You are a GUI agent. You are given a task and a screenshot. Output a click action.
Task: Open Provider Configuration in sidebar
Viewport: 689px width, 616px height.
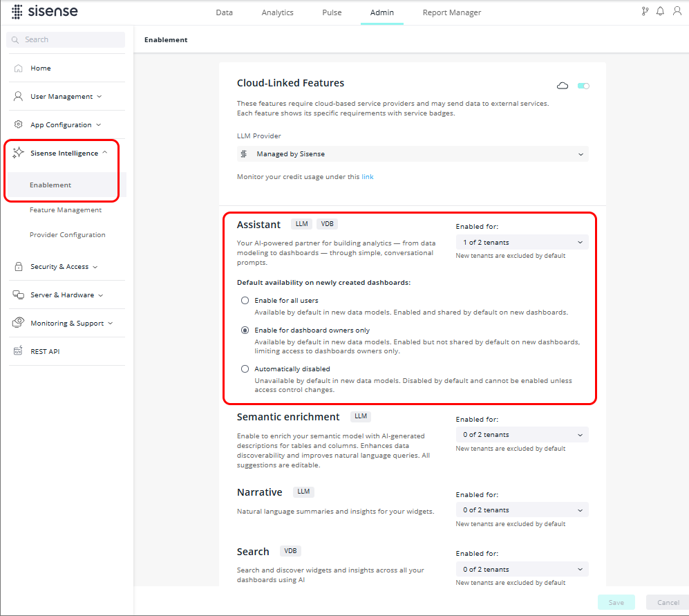tap(67, 235)
